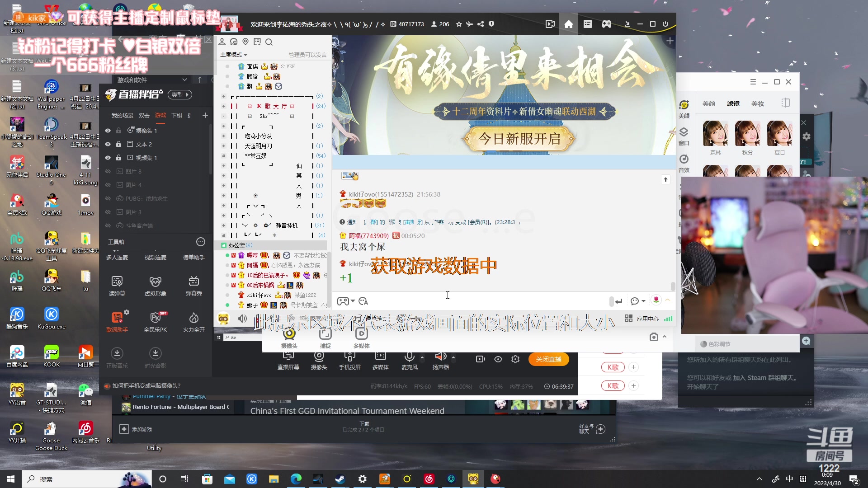The image size is (868, 488).
Task: Add 直播屏幕 screen source
Action: point(288,361)
